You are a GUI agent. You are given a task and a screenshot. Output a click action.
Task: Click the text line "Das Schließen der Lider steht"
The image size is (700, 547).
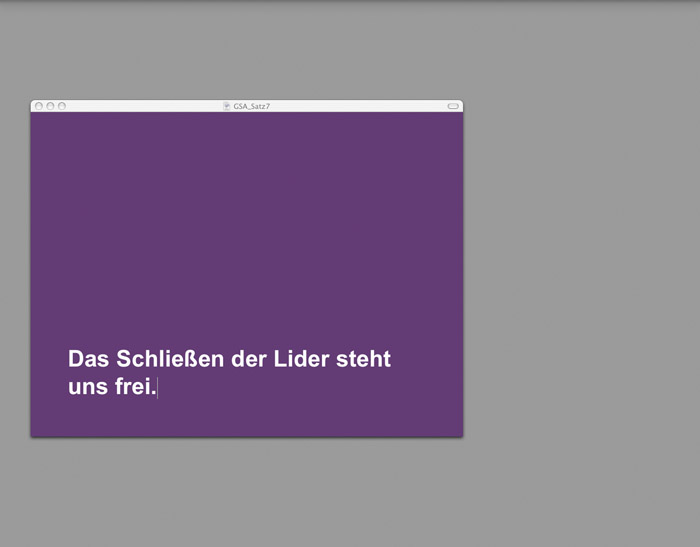pyautogui.click(x=229, y=359)
